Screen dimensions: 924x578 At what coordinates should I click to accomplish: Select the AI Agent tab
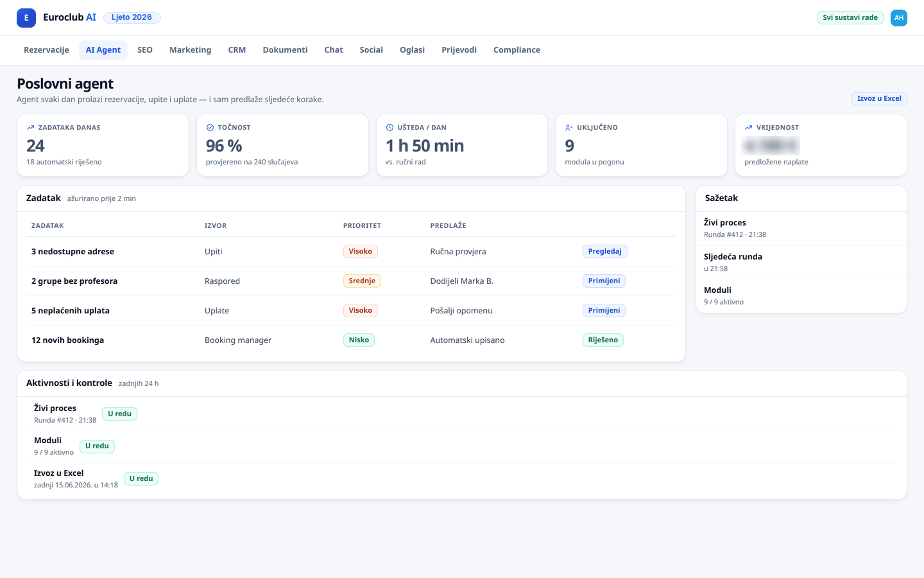click(103, 50)
